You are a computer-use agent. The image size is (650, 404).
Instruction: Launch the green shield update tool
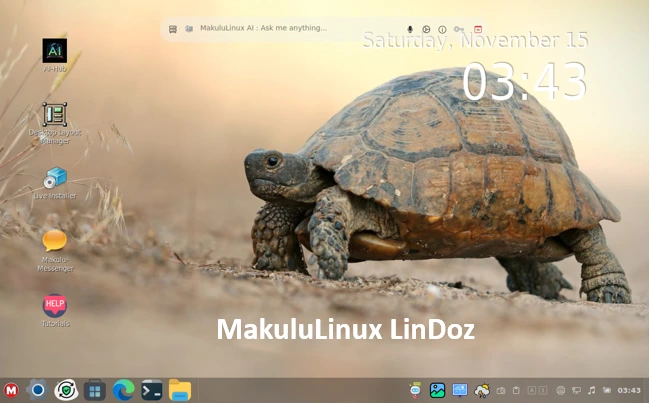point(66,390)
